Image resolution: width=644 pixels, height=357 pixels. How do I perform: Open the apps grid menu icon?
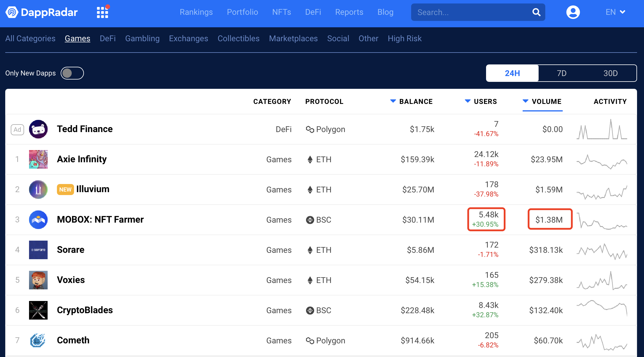tap(102, 12)
